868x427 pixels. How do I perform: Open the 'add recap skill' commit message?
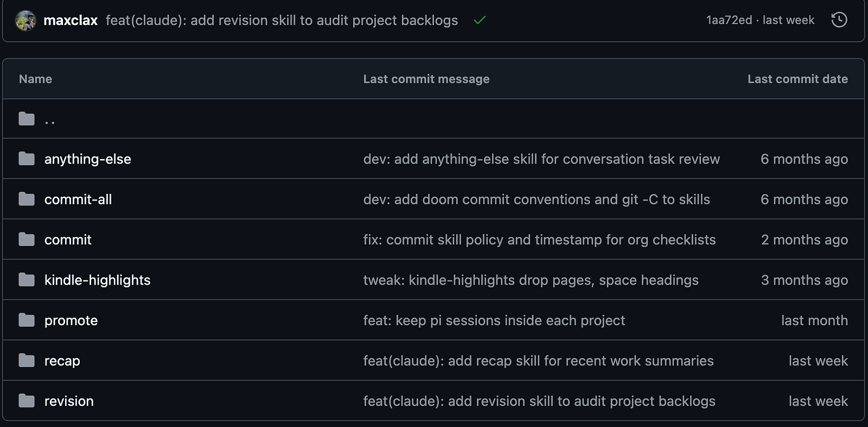pyautogui.click(x=538, y=361)
